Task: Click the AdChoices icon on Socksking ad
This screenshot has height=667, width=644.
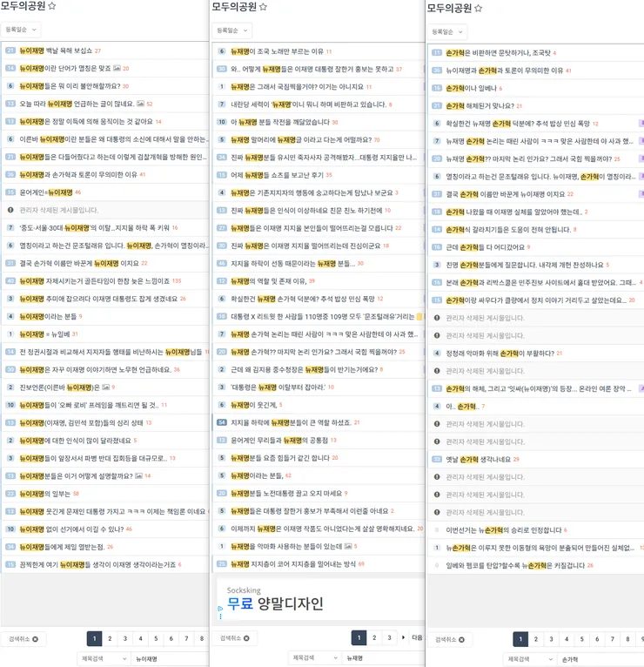Action: click(220, 609)
